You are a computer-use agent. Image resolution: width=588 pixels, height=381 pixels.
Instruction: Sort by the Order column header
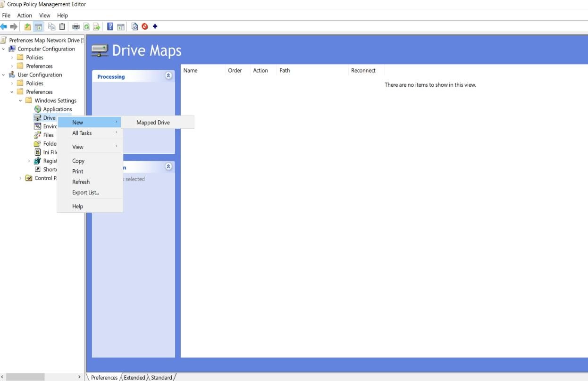(x=238, y=70)
